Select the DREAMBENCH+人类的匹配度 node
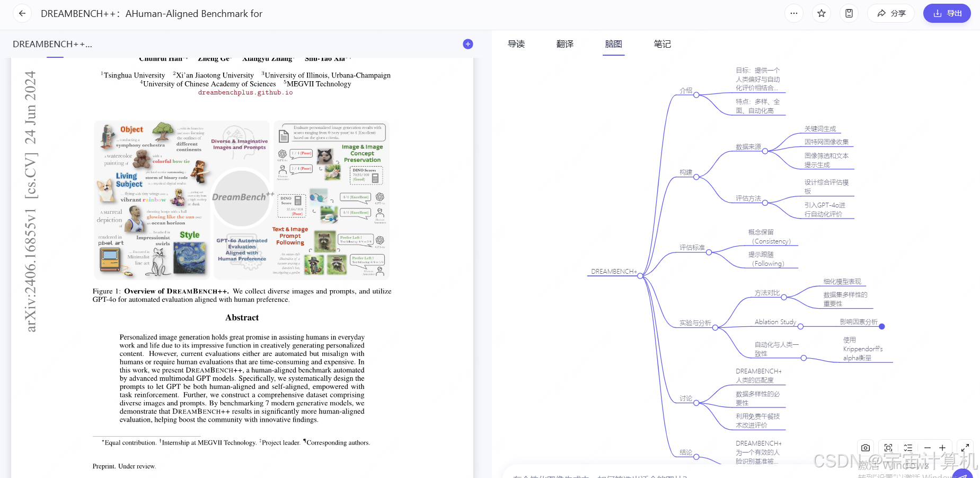The width and height of the screenshot is (980, 478). pos(758,376)
